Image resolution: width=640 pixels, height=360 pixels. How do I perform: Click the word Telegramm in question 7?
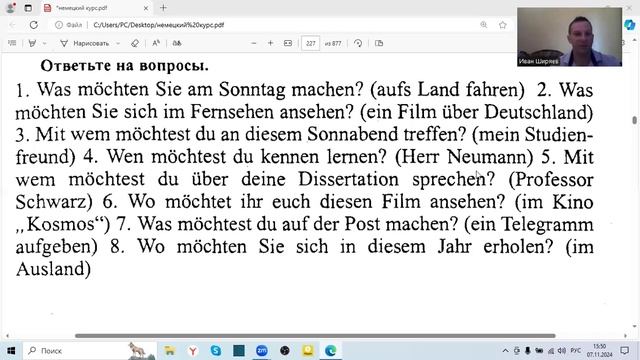pos(547,224)
